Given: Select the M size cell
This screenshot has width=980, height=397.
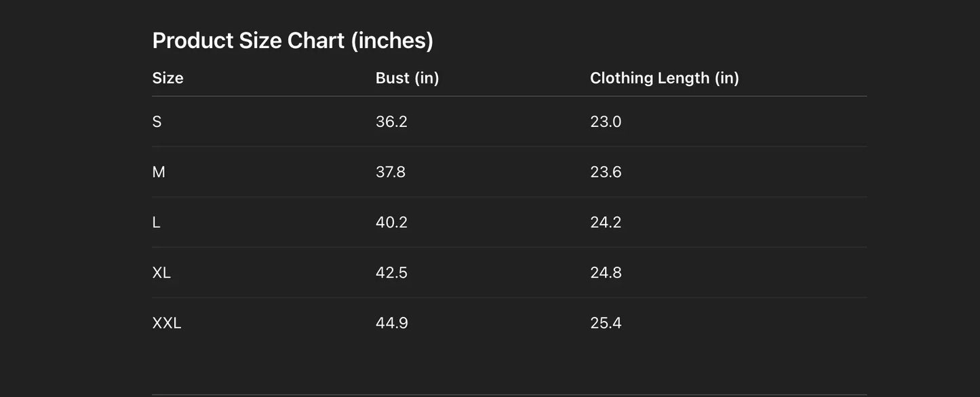Looking at the screenshot, I should (x=159, y=172).
